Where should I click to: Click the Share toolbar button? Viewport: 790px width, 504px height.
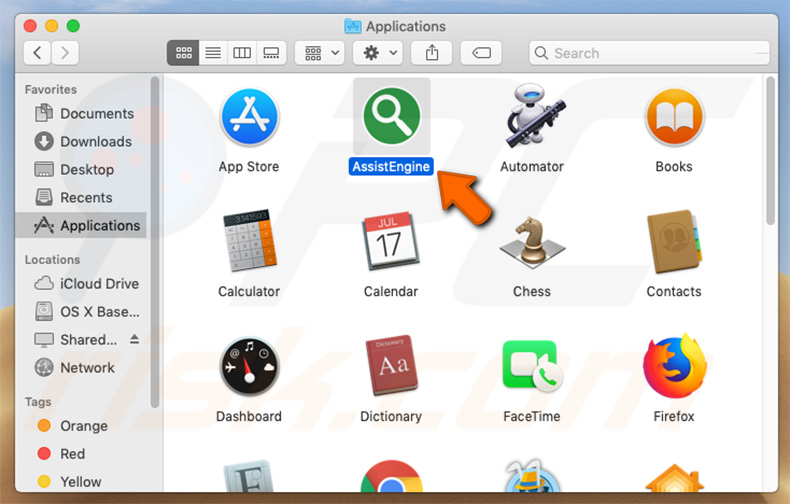point(432,53)
